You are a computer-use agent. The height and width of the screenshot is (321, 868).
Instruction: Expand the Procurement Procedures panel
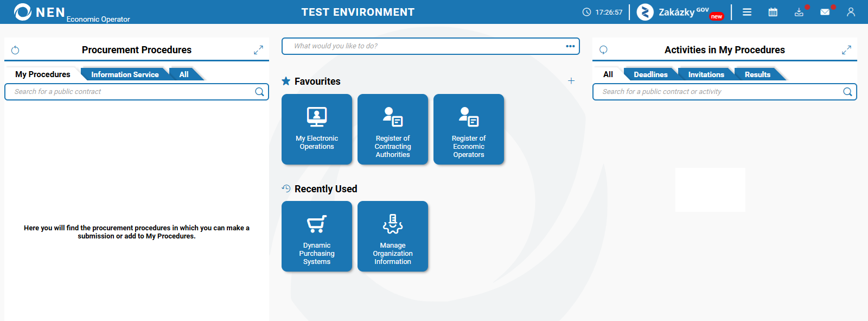pos(258,50)
